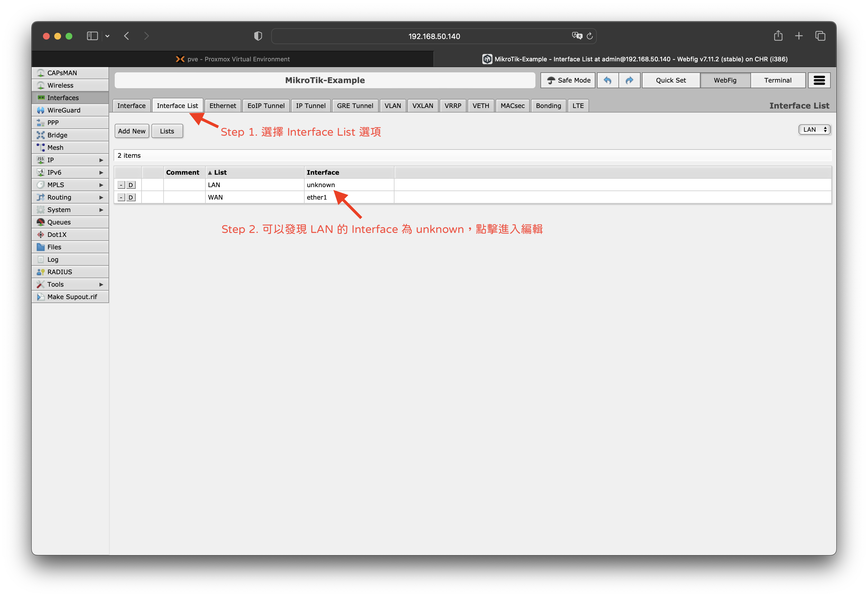Open the hamburger menu icon
This screenshot has height=597, width=868.
click(x=819, y=80)
